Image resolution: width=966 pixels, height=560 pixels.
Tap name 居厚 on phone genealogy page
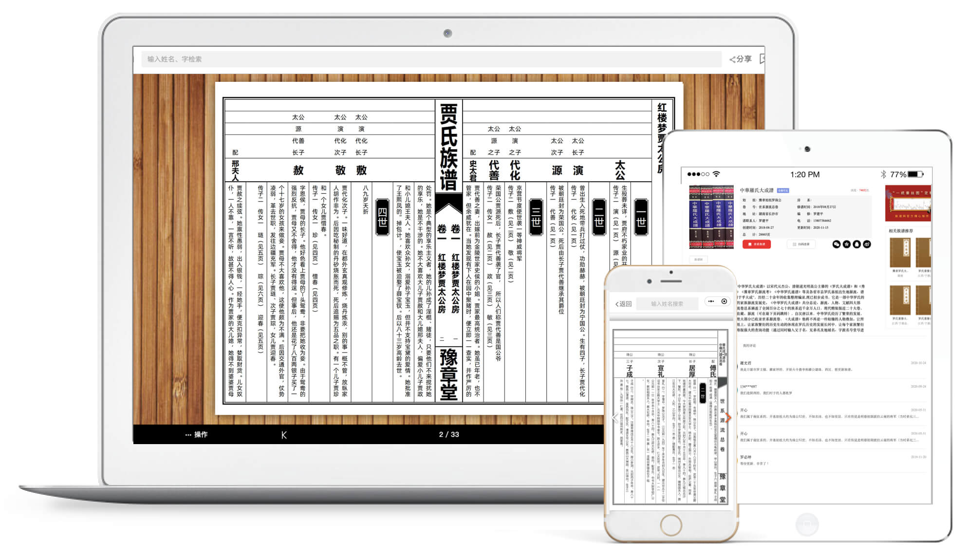coord(692,371)
